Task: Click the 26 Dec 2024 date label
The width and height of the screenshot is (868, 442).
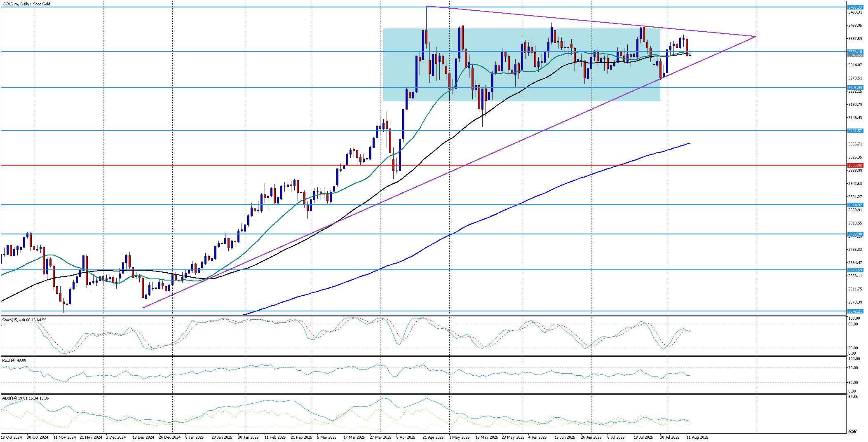Action: 170,437
